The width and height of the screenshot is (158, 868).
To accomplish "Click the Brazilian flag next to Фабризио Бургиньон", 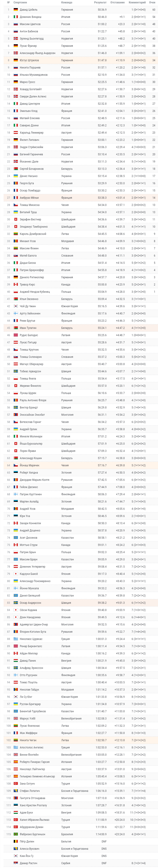I will click(x=16, y=834).
